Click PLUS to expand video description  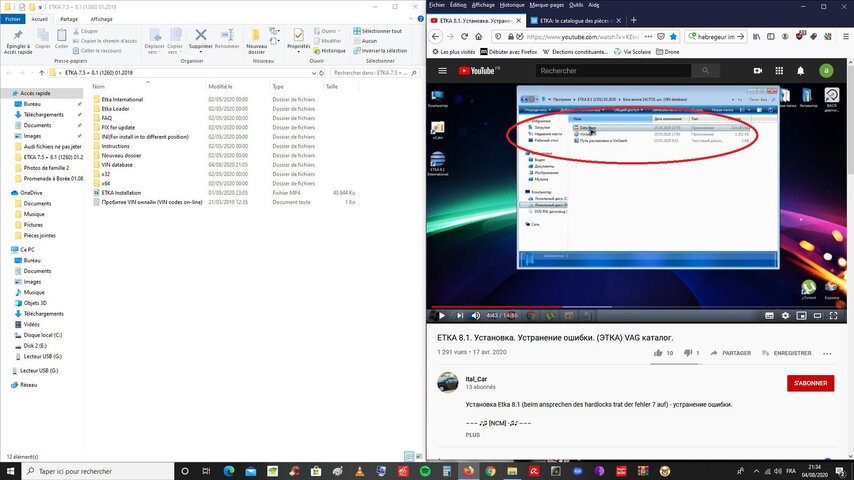pyautogui.click(x=472, y=435)
